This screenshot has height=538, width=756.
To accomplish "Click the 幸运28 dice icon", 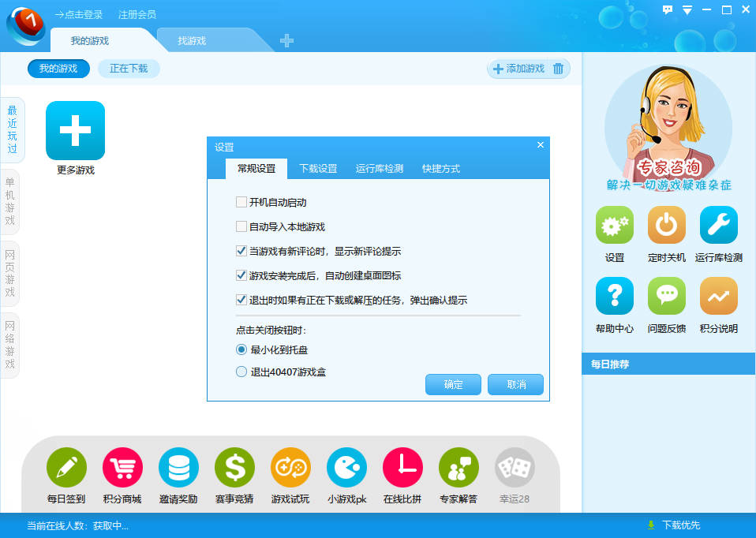I will 515,467.
